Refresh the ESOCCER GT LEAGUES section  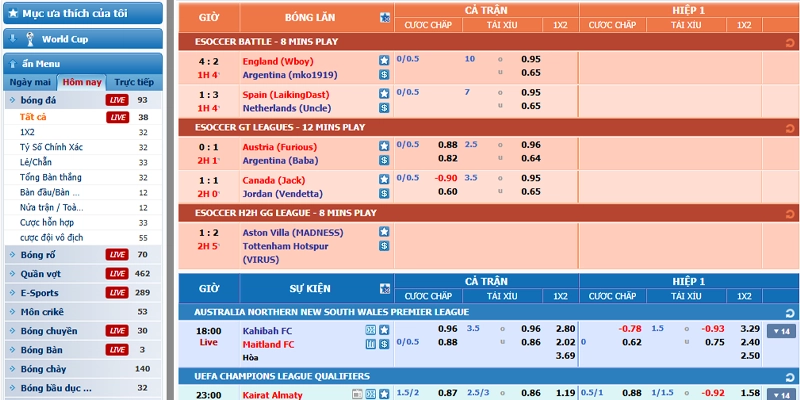pos(790,128)
